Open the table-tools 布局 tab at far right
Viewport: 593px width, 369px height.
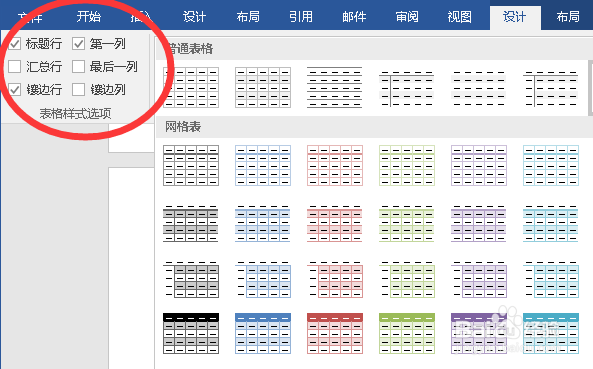click(568, 17)
